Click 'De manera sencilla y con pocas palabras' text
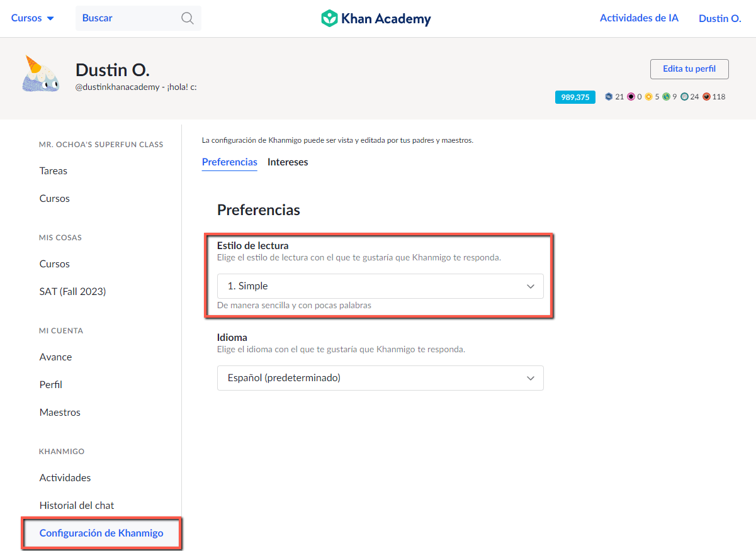756x551 pixels. 294,306
